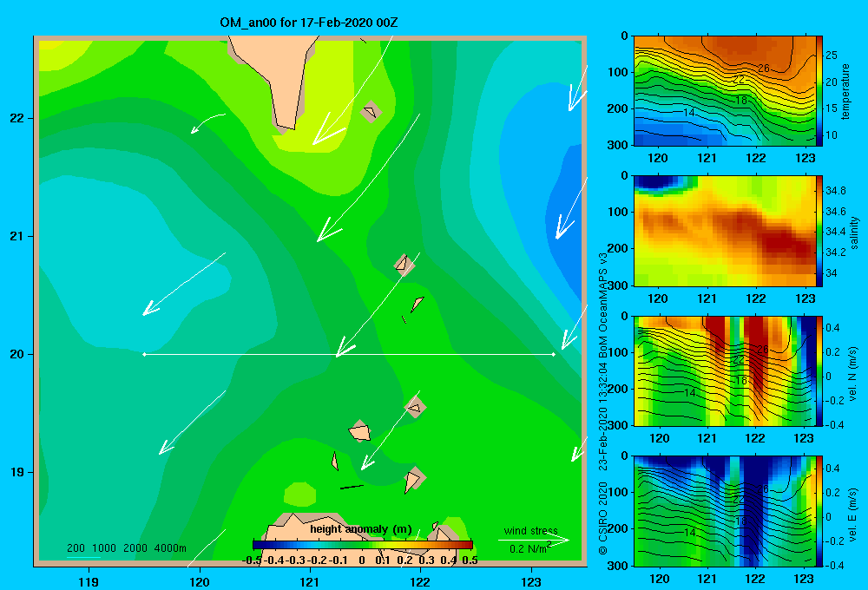
Task: Click the 'height anomaly (m)' label
Action: [x=361, y=529]
